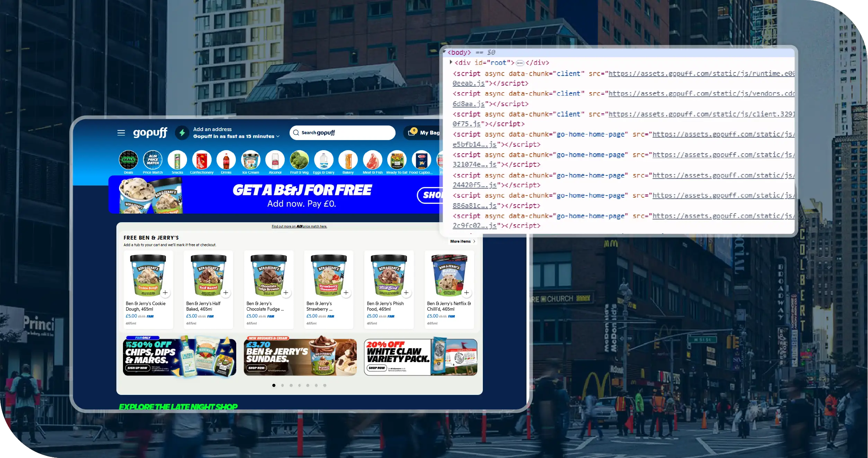Click the lightning bolt delivery icon
The width and height of the screenshot is (868, 458).
click(182, 133)
